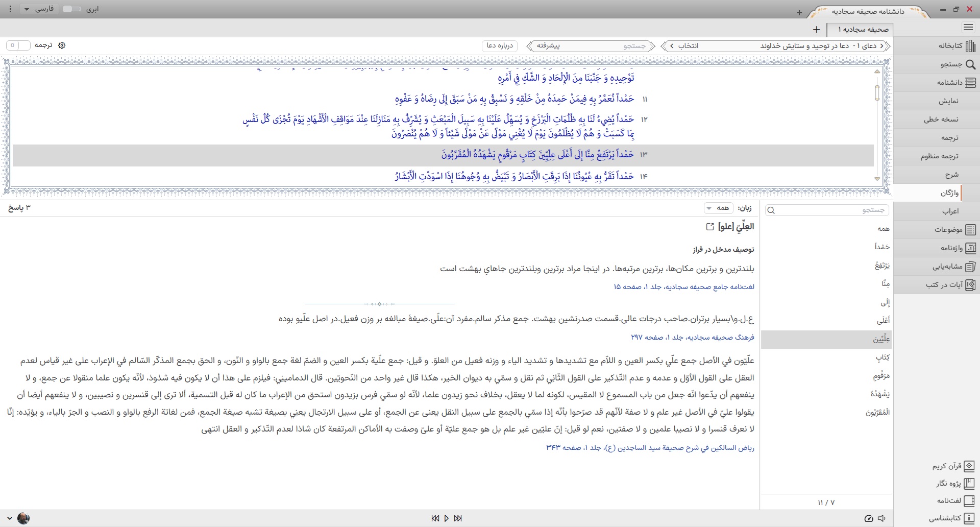Toggle the ترجمه translation switch

(x=18, y=45)
